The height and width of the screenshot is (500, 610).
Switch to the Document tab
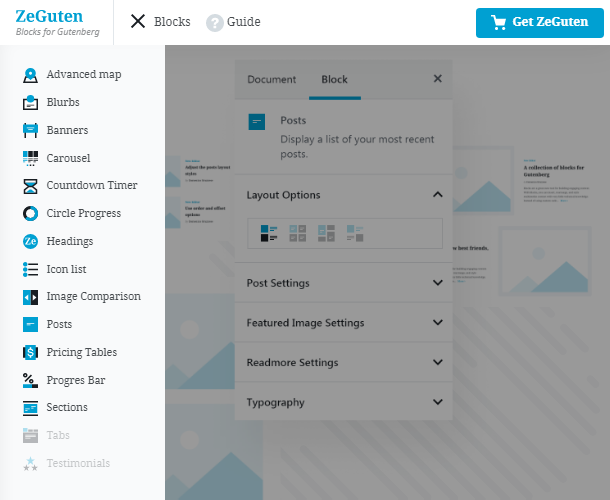pos(272,80)
